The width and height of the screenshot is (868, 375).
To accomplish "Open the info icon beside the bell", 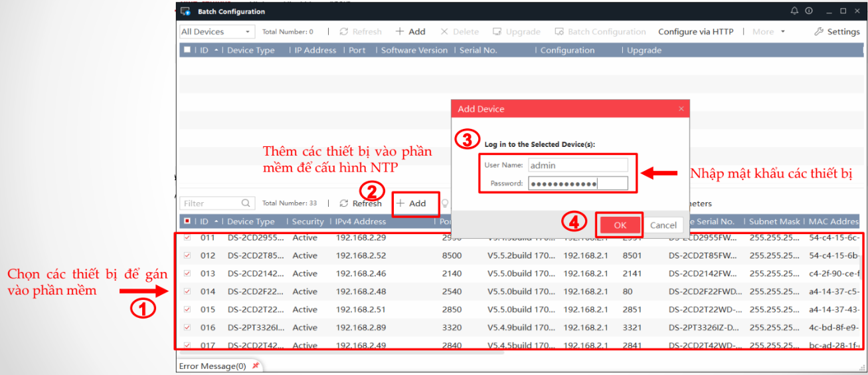I will pos(809,11).
